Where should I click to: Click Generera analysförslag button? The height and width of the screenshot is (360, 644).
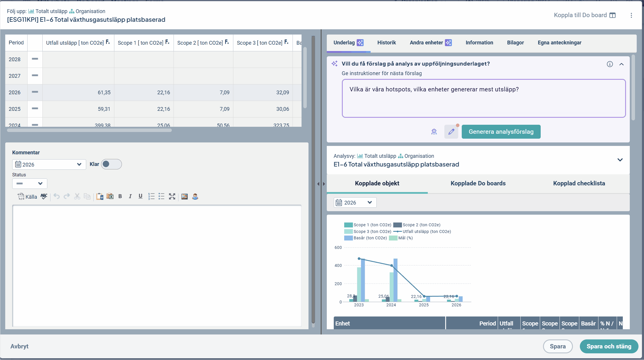pyautogui.click(x=501, y=132)
